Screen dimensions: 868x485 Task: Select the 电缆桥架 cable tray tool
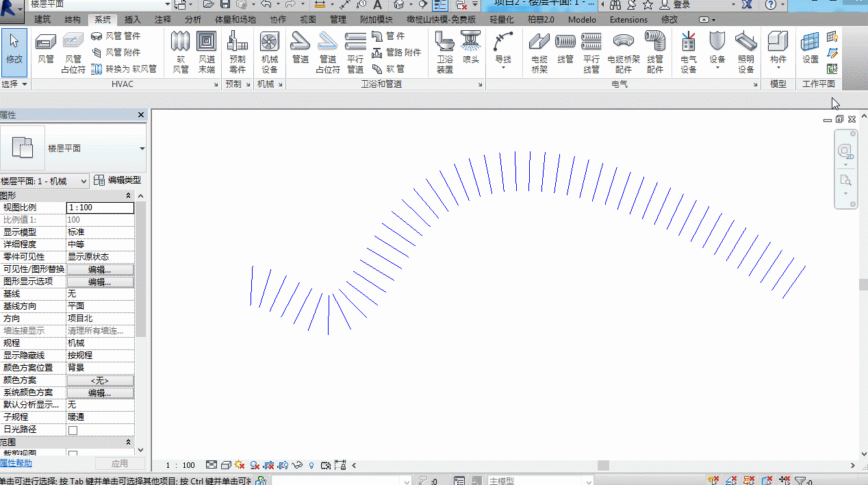pyautogui.click(x=539, y=53)
